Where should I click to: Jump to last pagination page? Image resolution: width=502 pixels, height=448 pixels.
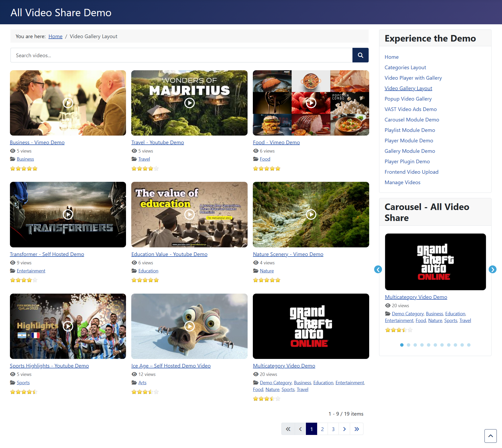coord(357,429)
